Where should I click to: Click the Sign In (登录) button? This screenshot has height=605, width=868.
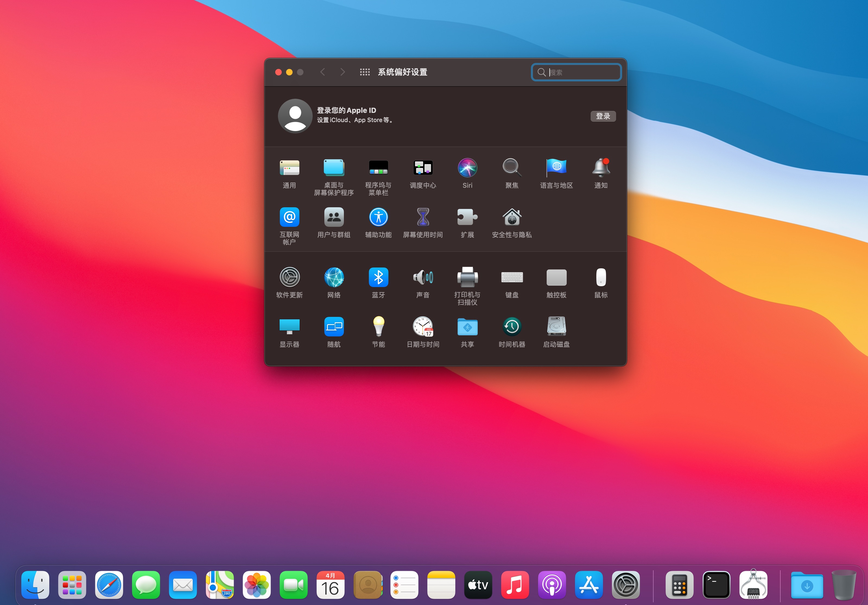click(603, 116)
